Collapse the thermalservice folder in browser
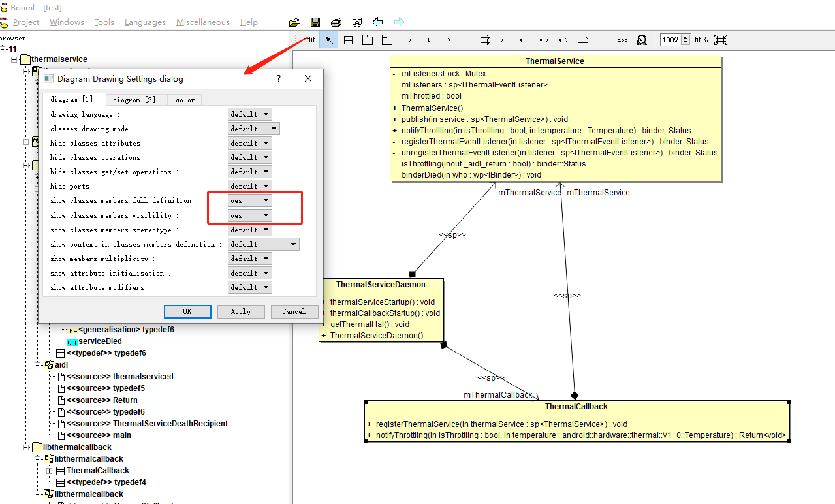This screenshot has height=504, width=835. point(14,59)
